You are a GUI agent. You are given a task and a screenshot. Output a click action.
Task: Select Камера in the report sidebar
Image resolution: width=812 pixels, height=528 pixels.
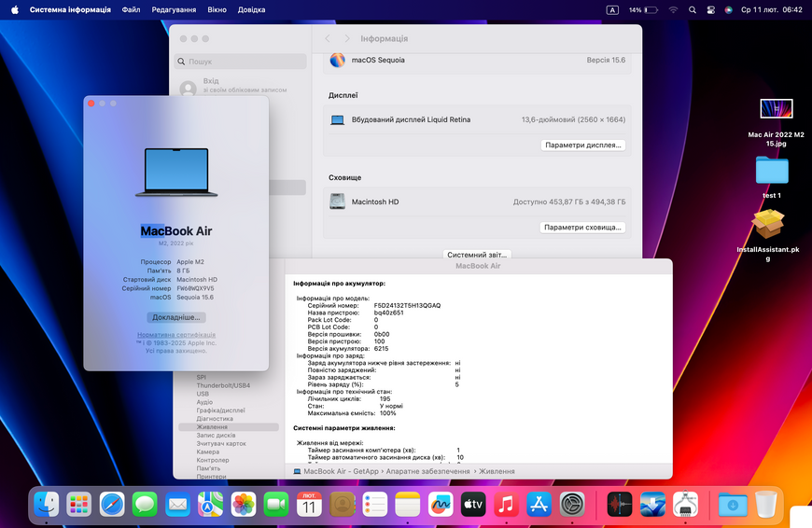(207, 452)
